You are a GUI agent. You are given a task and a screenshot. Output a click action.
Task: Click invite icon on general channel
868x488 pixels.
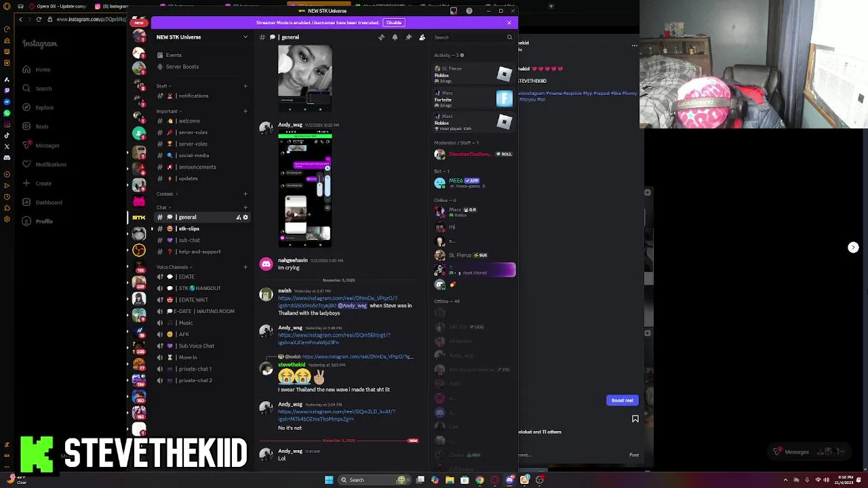click(x=238, y=218)
